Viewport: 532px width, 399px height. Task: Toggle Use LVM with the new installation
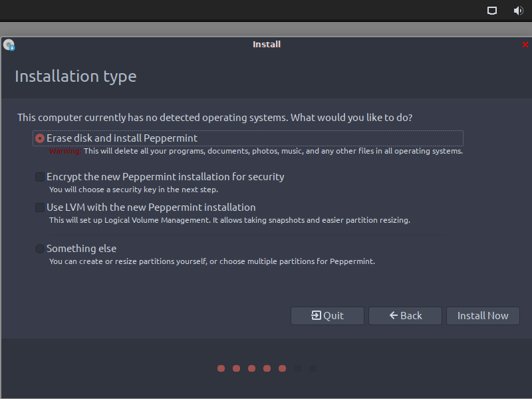point(41,207)
